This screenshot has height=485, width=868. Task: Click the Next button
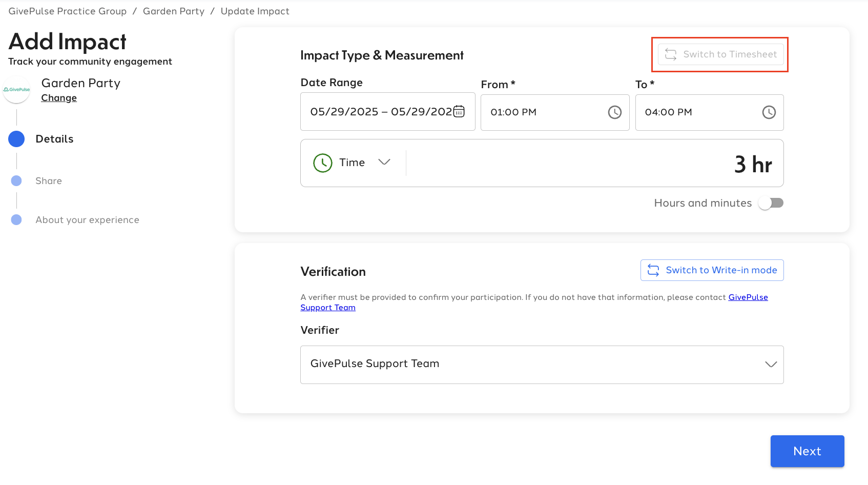click(807, 451)
